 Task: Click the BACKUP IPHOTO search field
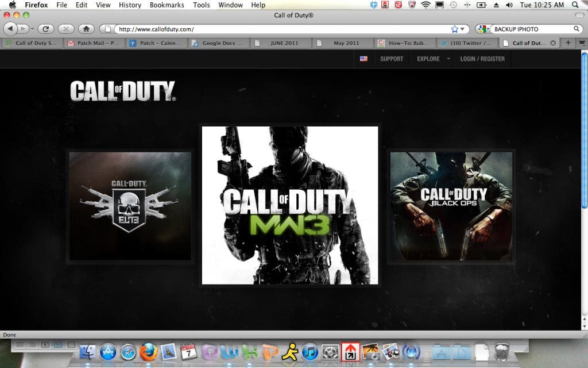(x=532, y=29)
